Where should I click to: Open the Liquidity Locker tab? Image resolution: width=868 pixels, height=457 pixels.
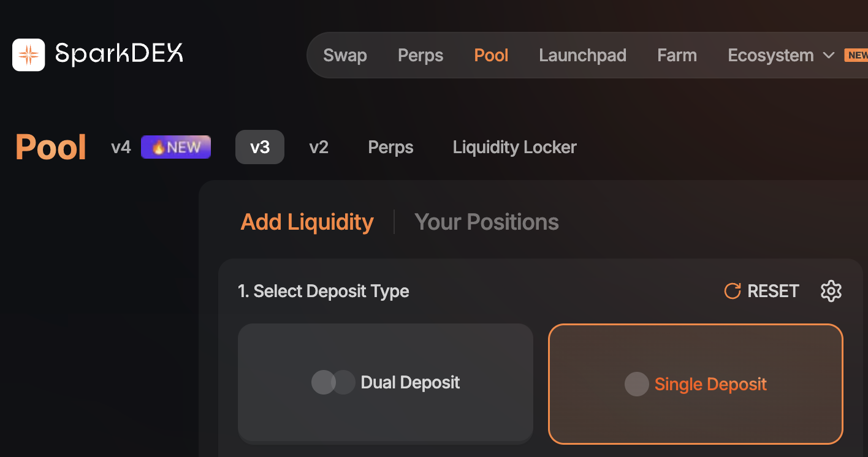514,148
